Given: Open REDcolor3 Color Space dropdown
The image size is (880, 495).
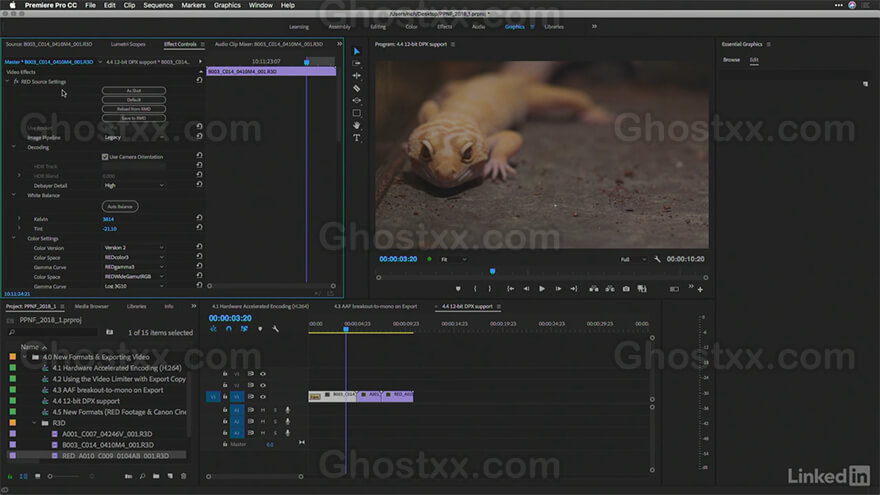Looking at the screenshot, I should [134, 257].
